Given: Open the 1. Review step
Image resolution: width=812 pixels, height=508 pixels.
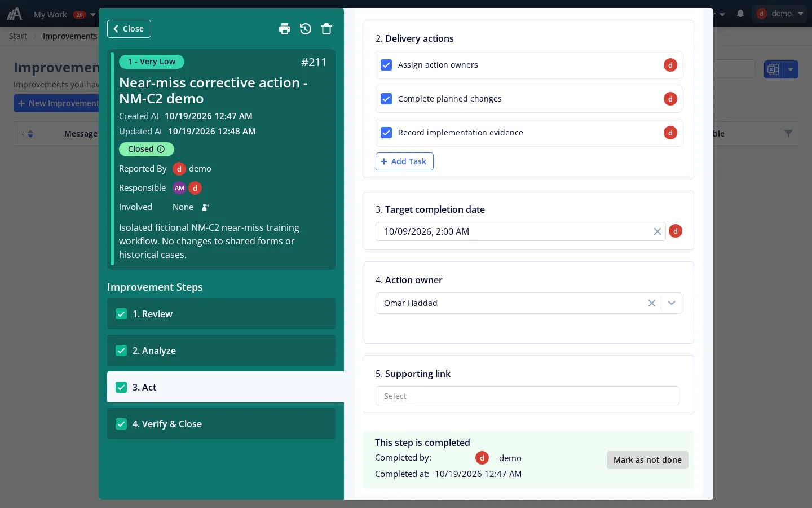Looking at the screenshot, I should point(221,314).
